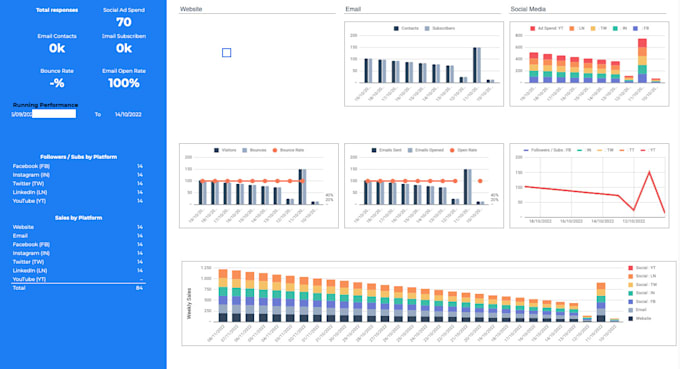The image size is (680, 369).
Task: Select the Contacts legend swatch in Email chart
Action: pos(396,28)
